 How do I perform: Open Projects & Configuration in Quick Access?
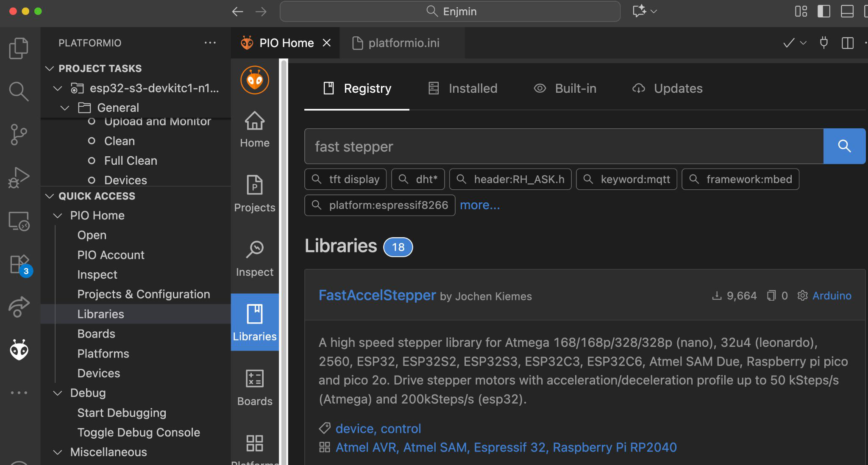pyautogui.click(x=144, y=294)
